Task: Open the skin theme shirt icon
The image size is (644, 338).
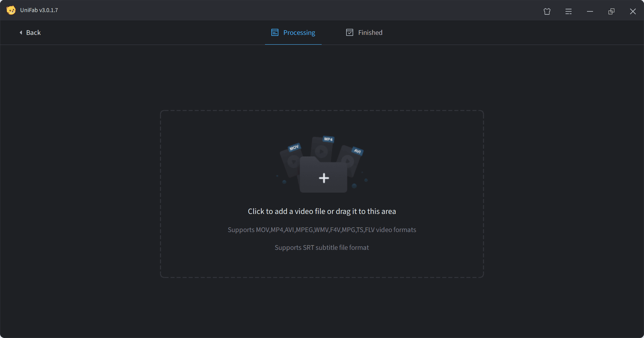Action: click(x=547, y=11)
